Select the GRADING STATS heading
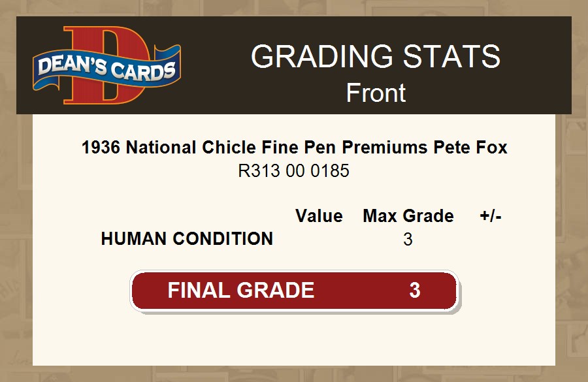 376,57
